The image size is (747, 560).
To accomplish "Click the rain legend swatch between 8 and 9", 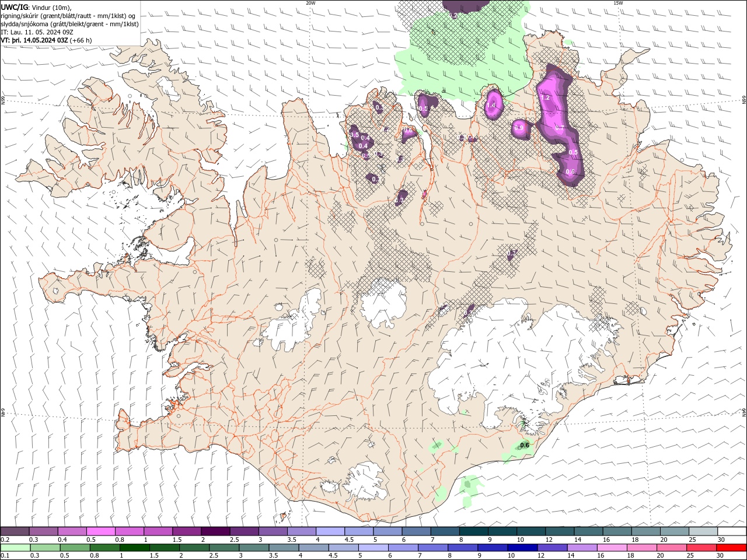I will click(463, 548).
